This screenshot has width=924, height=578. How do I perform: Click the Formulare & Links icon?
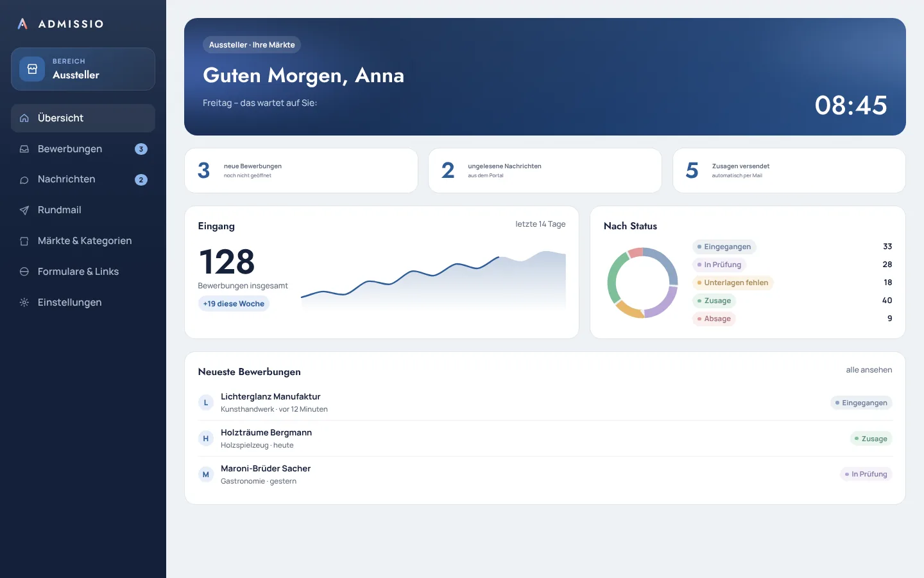24,272
